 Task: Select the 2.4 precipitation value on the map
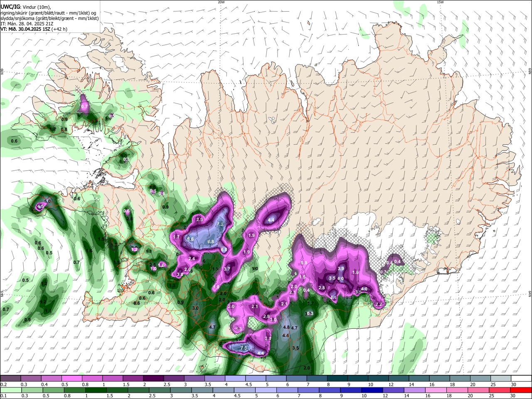(x=192, y=259)
